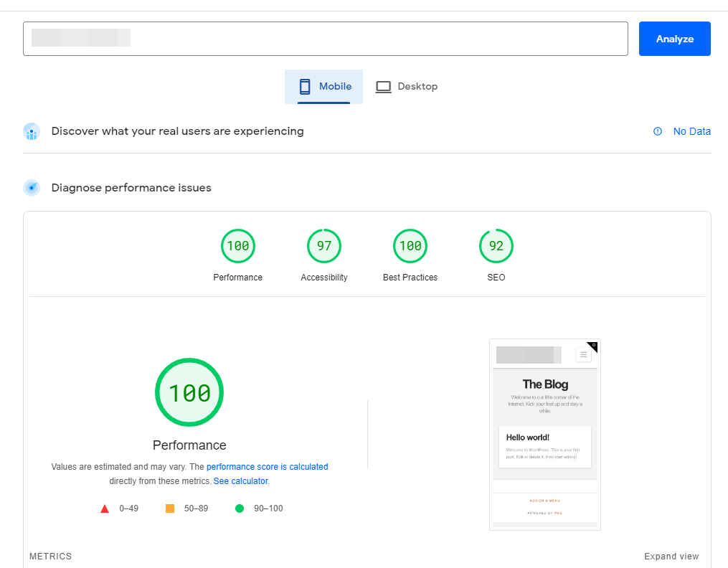The height and width of the screenshot is (568, 728).
Task: Click the page screenshot thumbnail
Action: coord(544,434)
